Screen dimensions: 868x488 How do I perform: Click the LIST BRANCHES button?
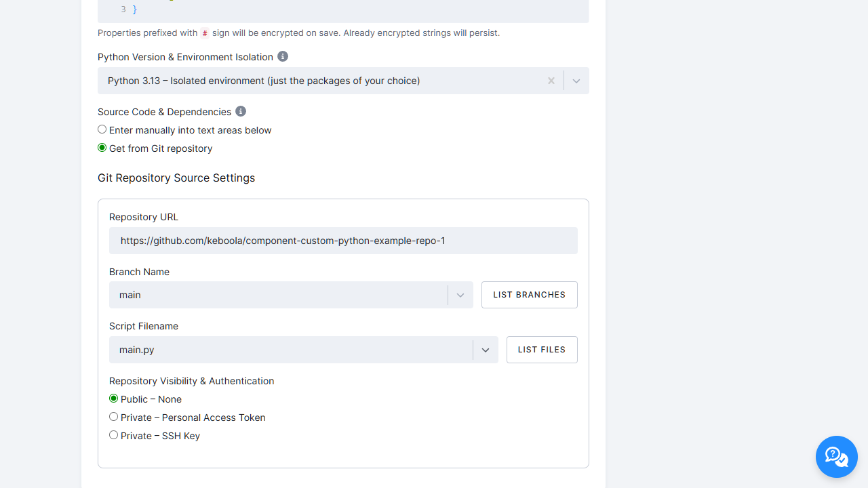[x=529, y=295]
